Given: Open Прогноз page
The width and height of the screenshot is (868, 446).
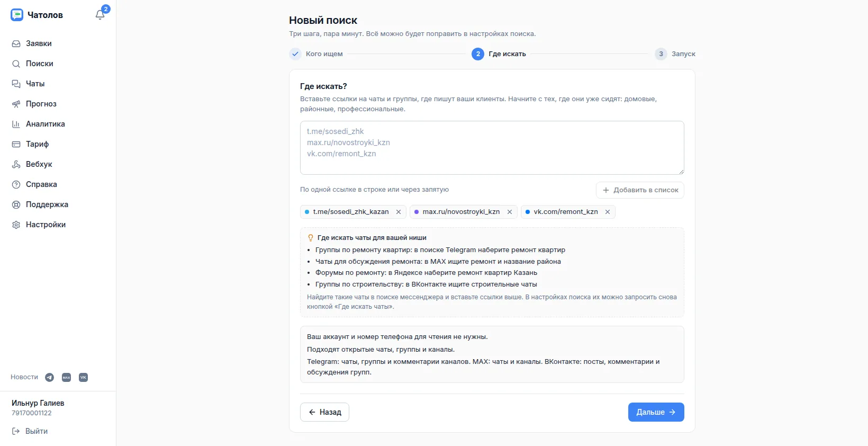Looking at the screenshot, I should [x=58, y=104].
